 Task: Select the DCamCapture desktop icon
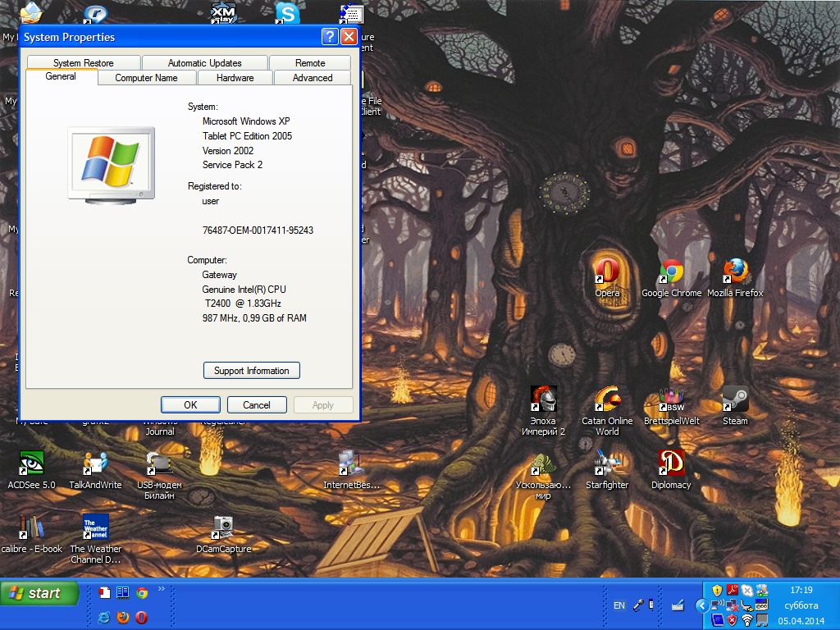point(223,533)
